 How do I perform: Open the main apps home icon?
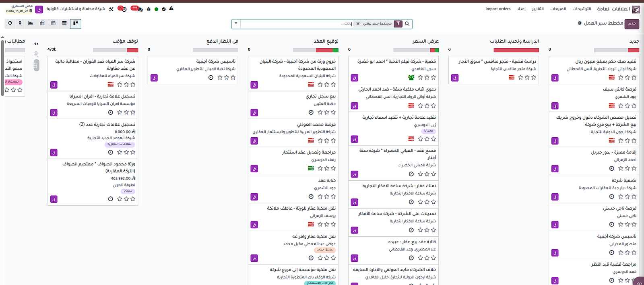[x=636, y=9]
